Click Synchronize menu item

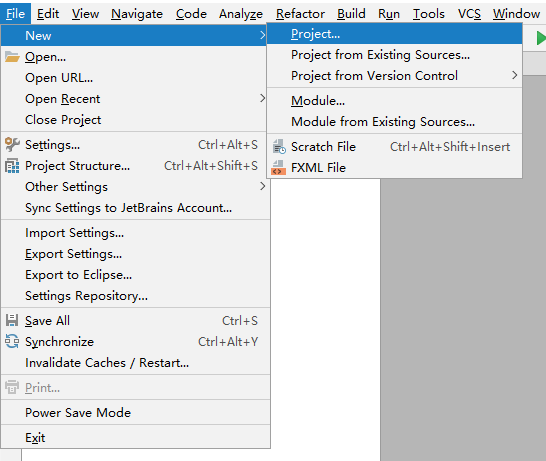pyautogui.click(x=135, y=342)
